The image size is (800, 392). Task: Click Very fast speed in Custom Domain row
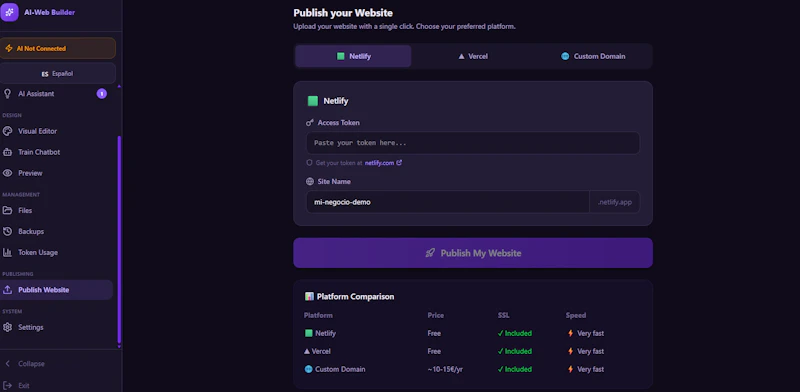click(586, 369)
